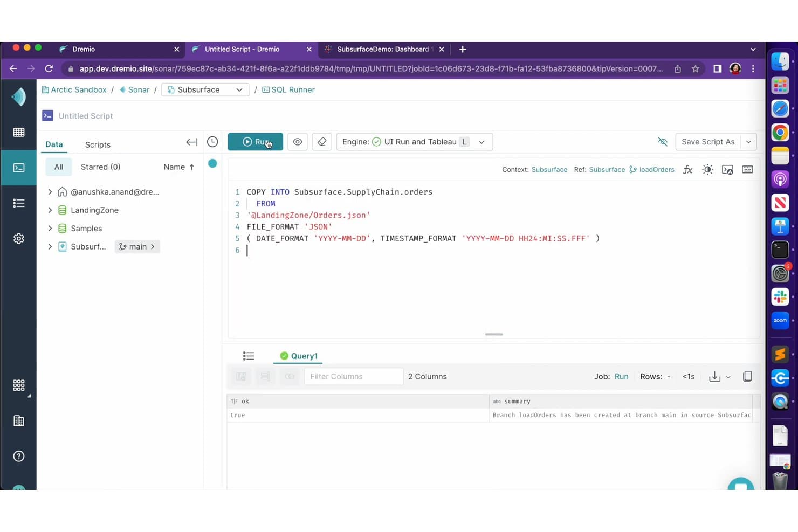Viewport: 798px width, 532px height.
Task: Click the Dremio logo in sidebar
Action: [x=19, y=97]
